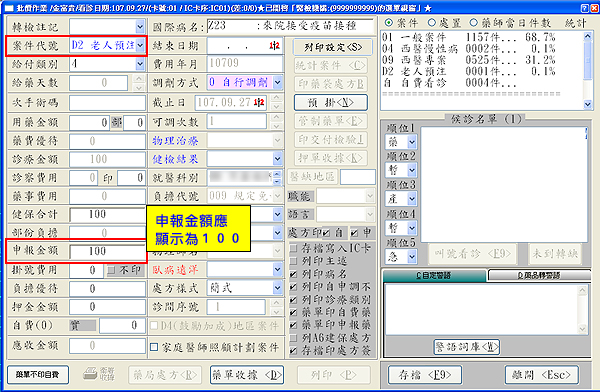Toggle the 存檔寫入IC卡 checkbox

(x=293, y=248)
